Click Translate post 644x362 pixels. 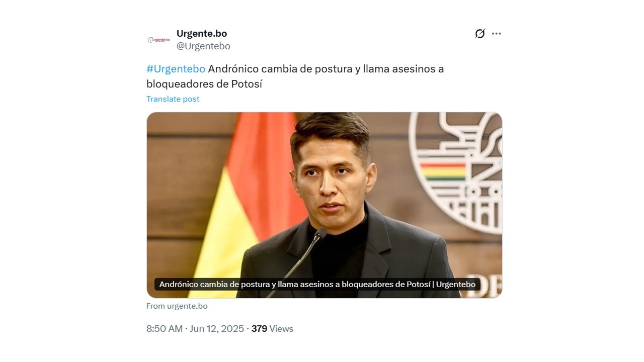tap(173, 99)
